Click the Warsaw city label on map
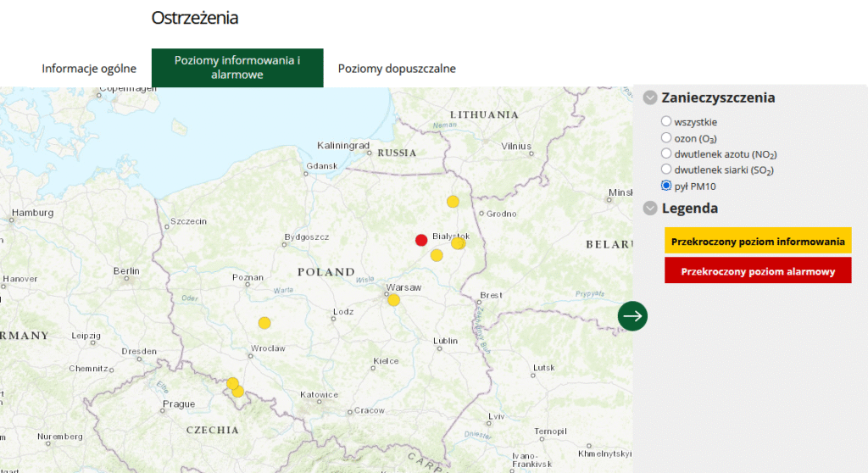The width and height of the screenshot is (868, 473). [x=403, y=287]
